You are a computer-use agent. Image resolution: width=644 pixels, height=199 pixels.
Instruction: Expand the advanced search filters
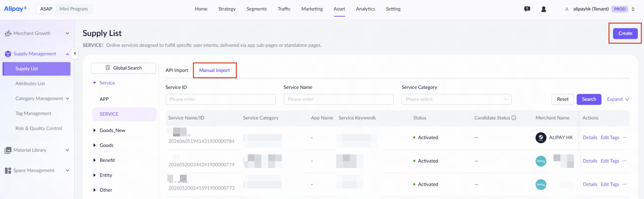pyautogui.click(x=618, y=99)
